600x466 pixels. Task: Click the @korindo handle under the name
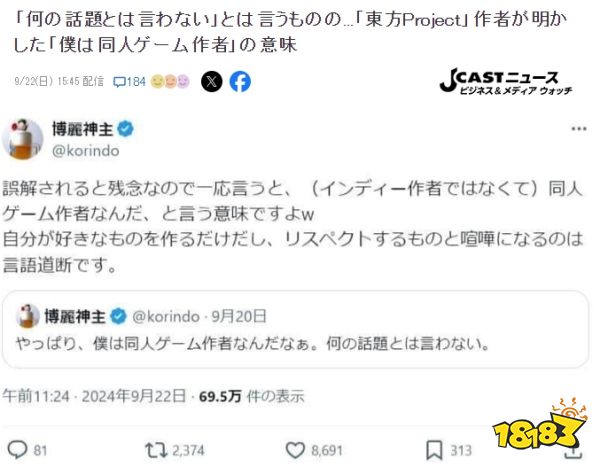tap(85, 151)
